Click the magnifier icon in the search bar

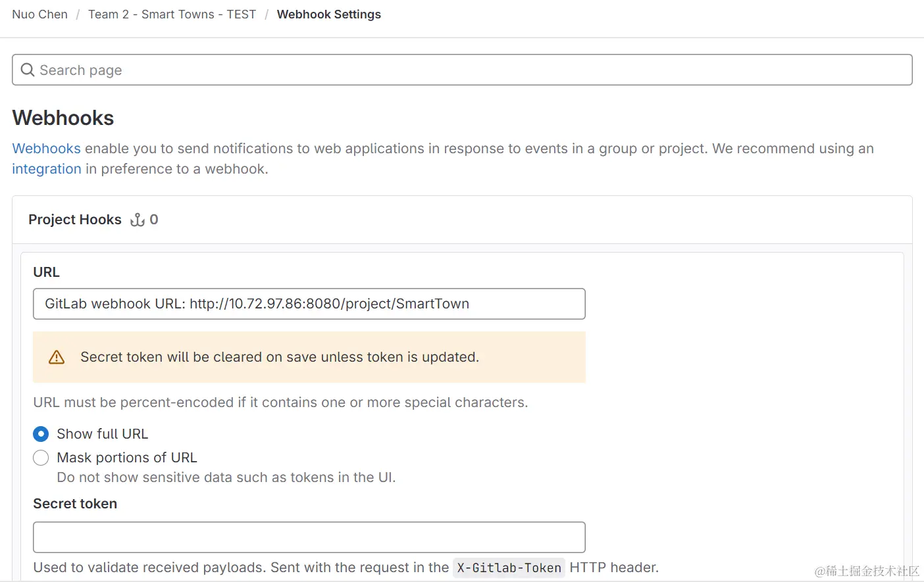(x=27, y=70)
